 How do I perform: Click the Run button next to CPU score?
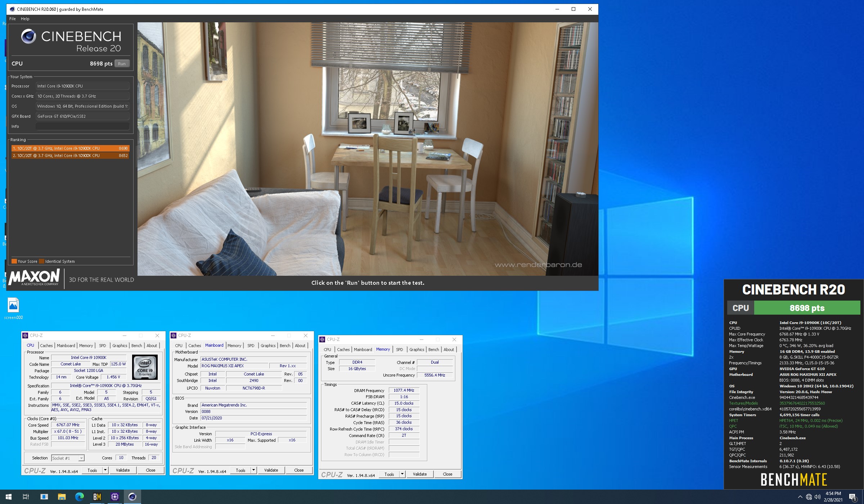[x=122, y=64]
